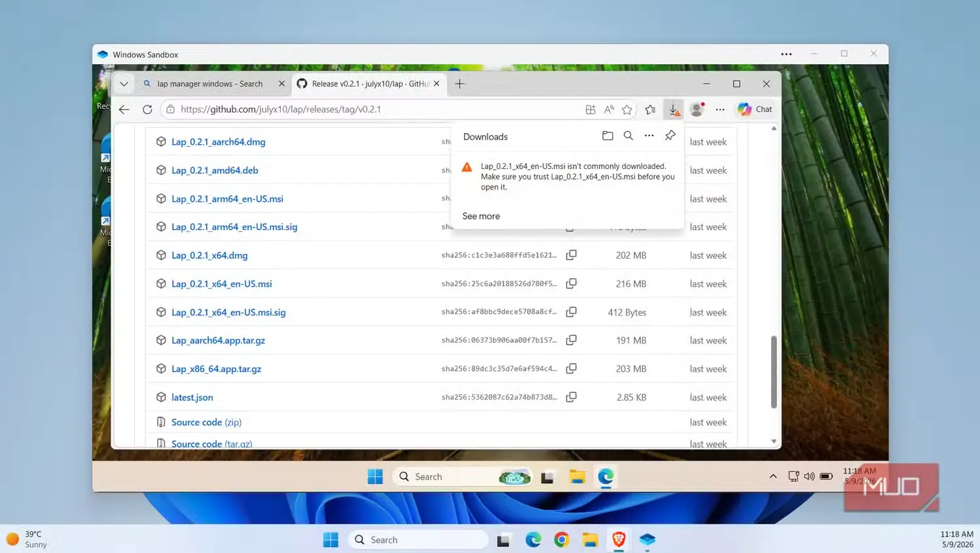Open Edge in Sandbox taskbar
This screenshot has width=980, height=553.
pos(606,476)
